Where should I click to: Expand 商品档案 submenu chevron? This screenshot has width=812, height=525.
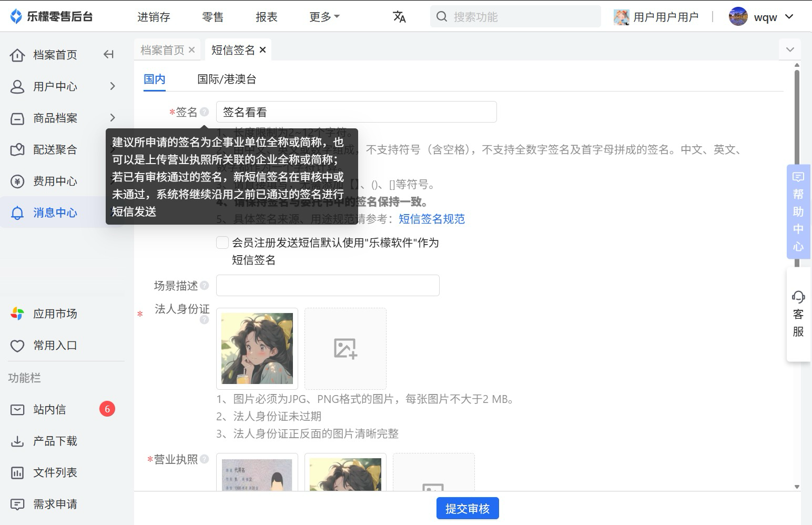(x=113, y=117)
